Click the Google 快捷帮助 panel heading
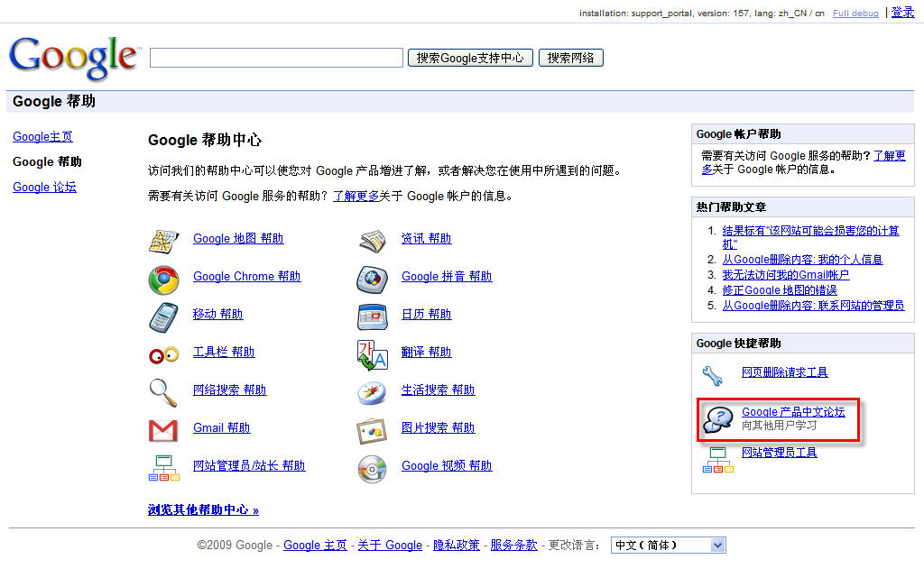This screenshot has width=924, height=578. click(x=738, y=344)
